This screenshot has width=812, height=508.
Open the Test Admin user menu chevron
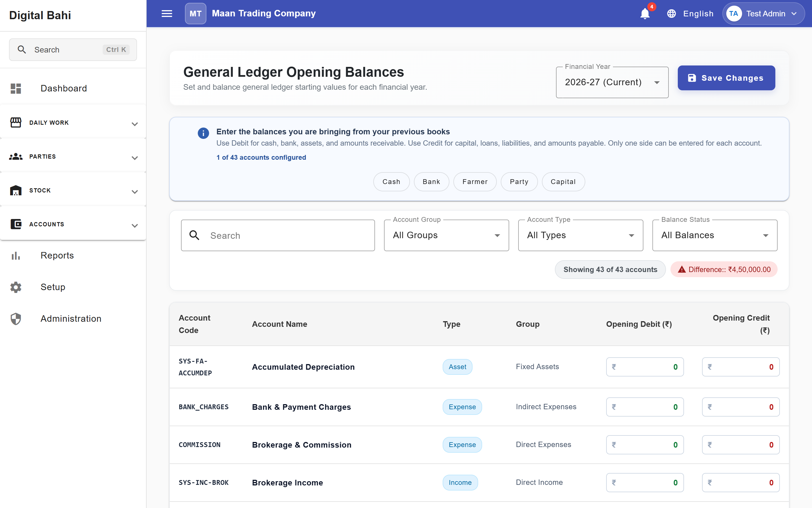(794, 14)
